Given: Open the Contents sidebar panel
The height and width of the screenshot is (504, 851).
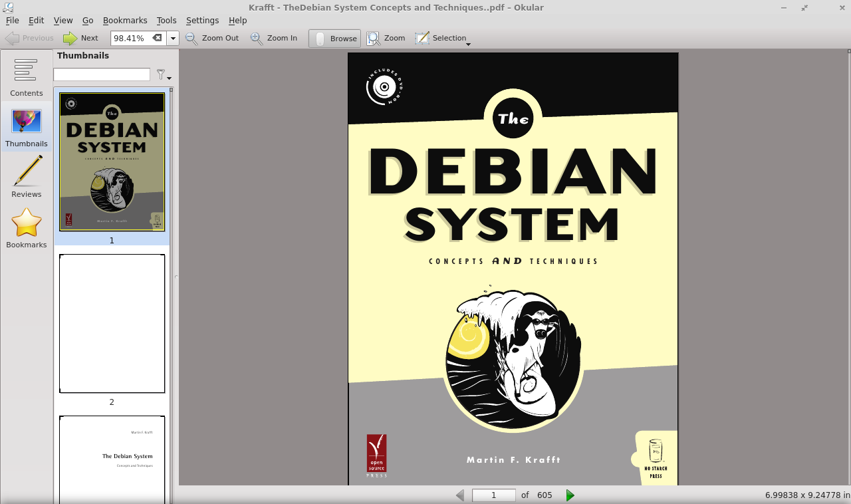Looking at the screenshot, I should [x=26, y=75].
